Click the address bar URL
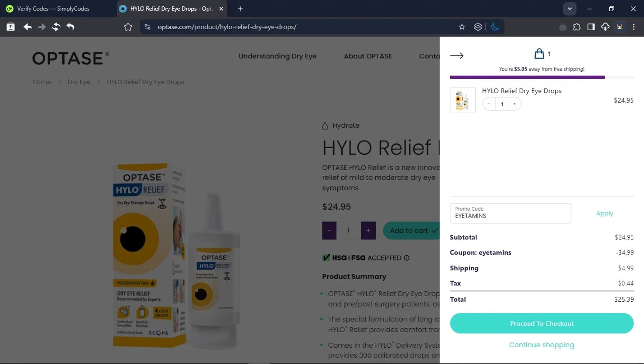Viewport: 644px width, 364px height. tap(227, 27)
